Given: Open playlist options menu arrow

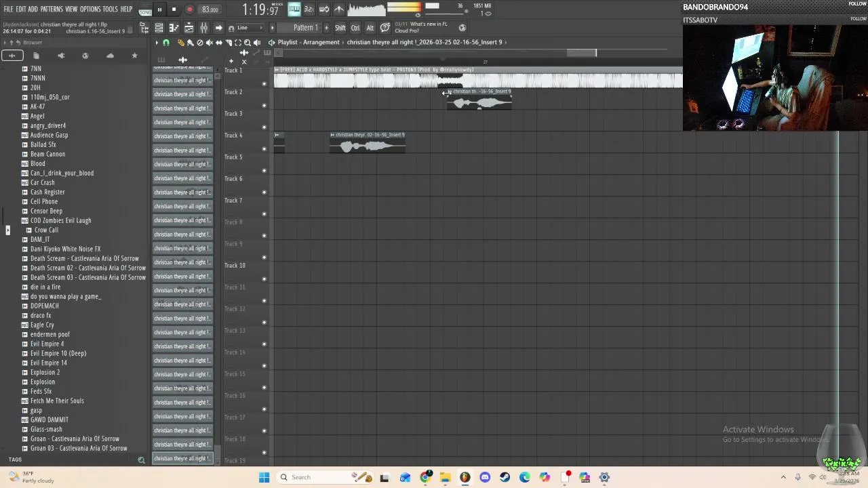Looking at the screenshot, I should click(156, 42).
